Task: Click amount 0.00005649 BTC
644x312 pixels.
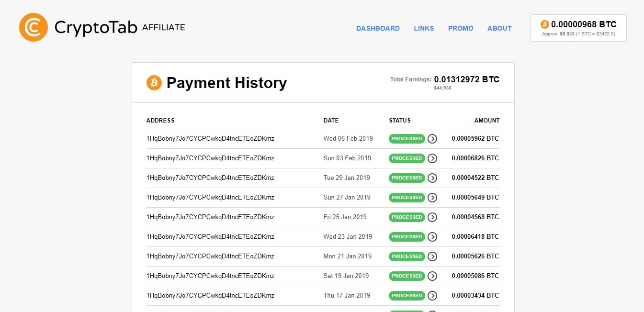Action: (x=475, y=198)
